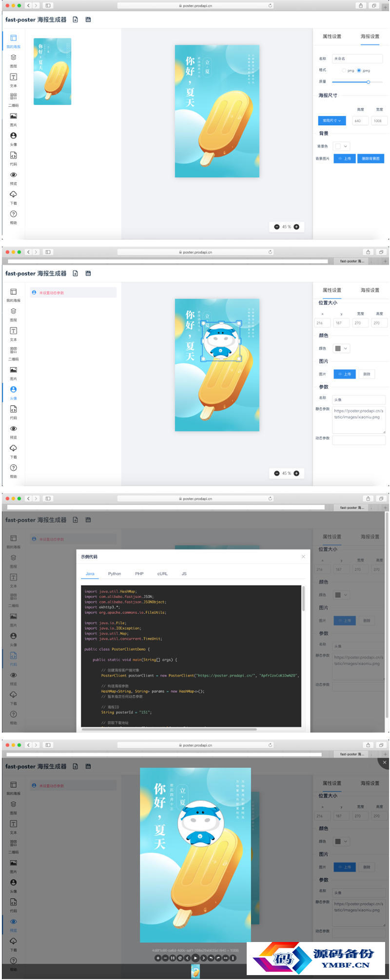
Task: Zoom out with minus button in top window
Action: pos(277,227)
